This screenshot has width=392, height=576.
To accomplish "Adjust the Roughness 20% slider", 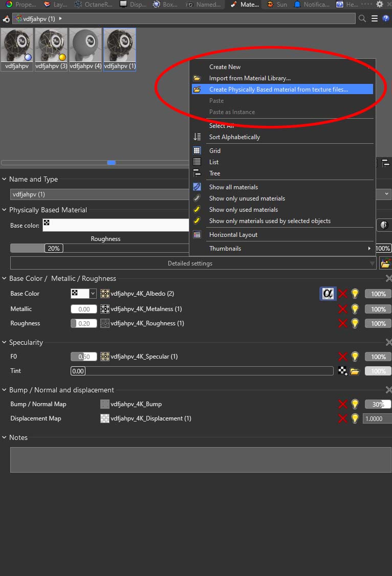I will click(54, 248).
